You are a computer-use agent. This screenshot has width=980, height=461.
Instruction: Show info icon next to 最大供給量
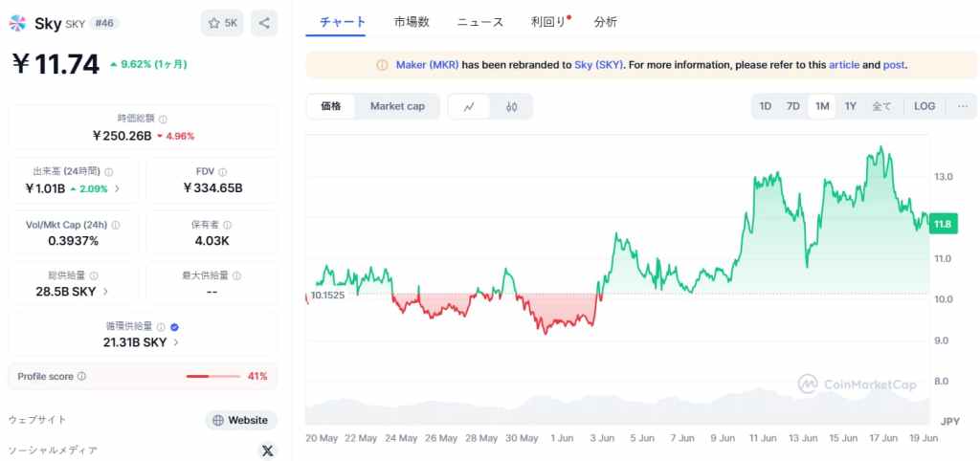coord(236,275)
